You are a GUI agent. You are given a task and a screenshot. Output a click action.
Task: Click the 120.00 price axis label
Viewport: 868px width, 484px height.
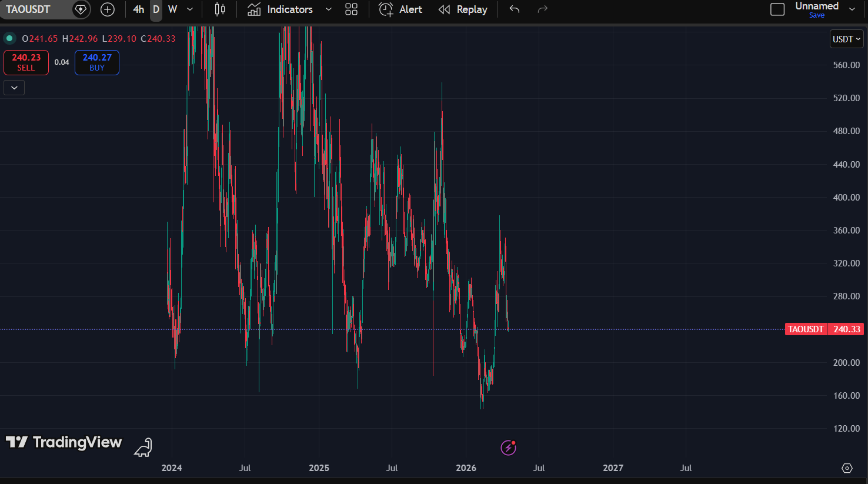tap(846, 429)
